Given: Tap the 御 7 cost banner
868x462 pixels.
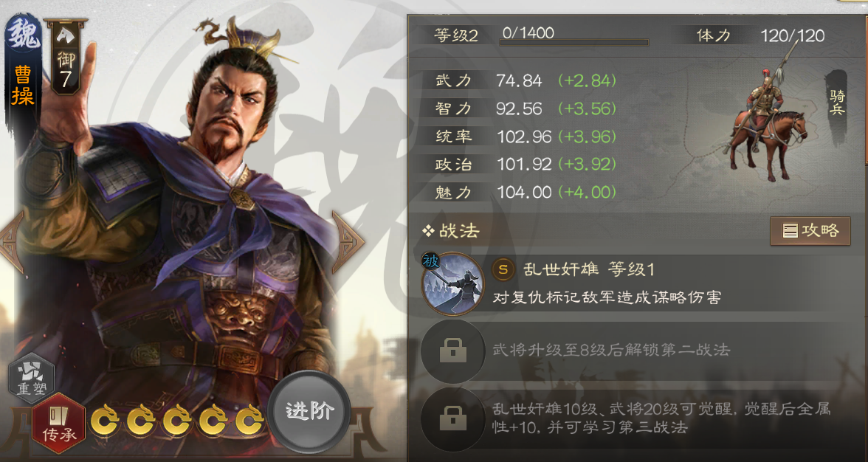Looking at the screenshot, I should [66, 57].
